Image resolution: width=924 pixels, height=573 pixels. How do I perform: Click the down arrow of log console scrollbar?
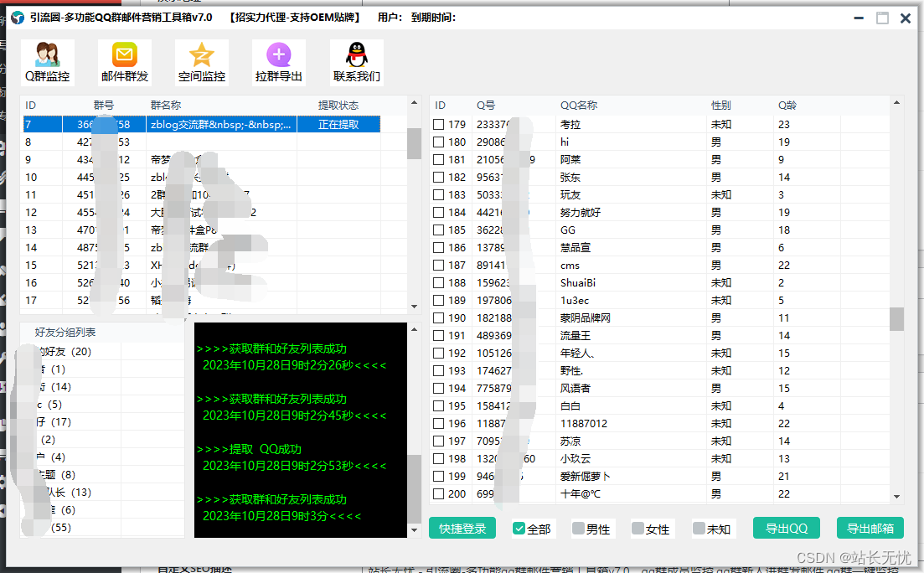tap(415, 530)
